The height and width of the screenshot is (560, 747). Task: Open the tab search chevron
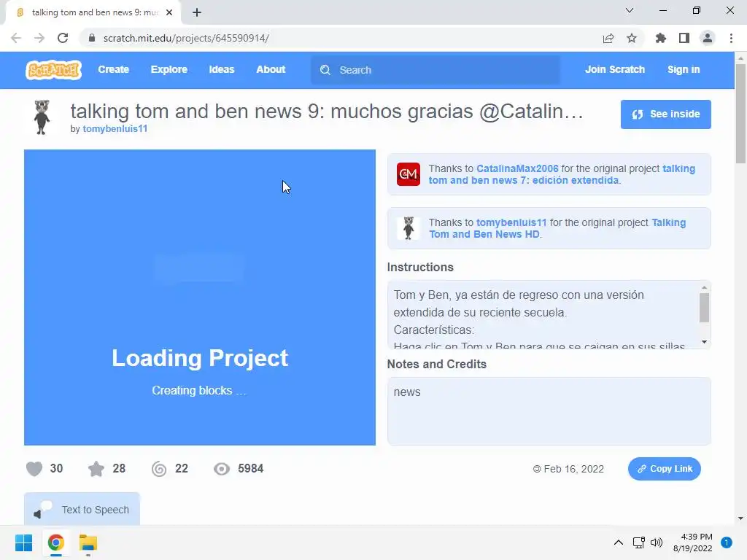[630, 10]
